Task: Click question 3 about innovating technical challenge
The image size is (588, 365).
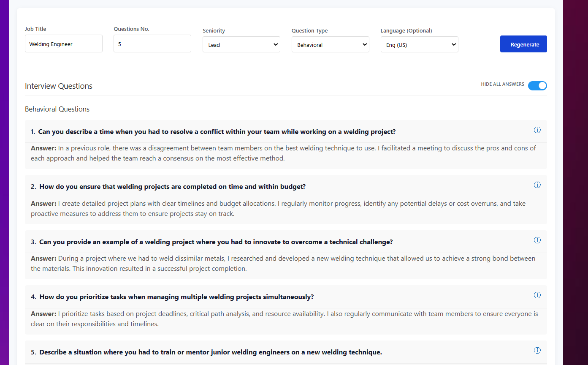Action: pos(212,242)
